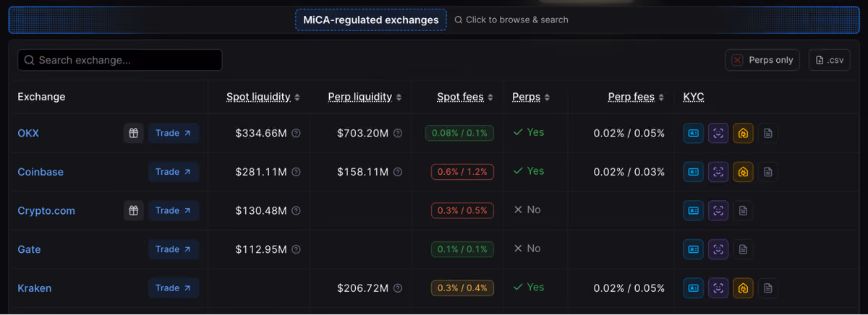Click Kraken orange home address KYC icon
This screenshot has width=868, height=315.
(x=743, y=288)
